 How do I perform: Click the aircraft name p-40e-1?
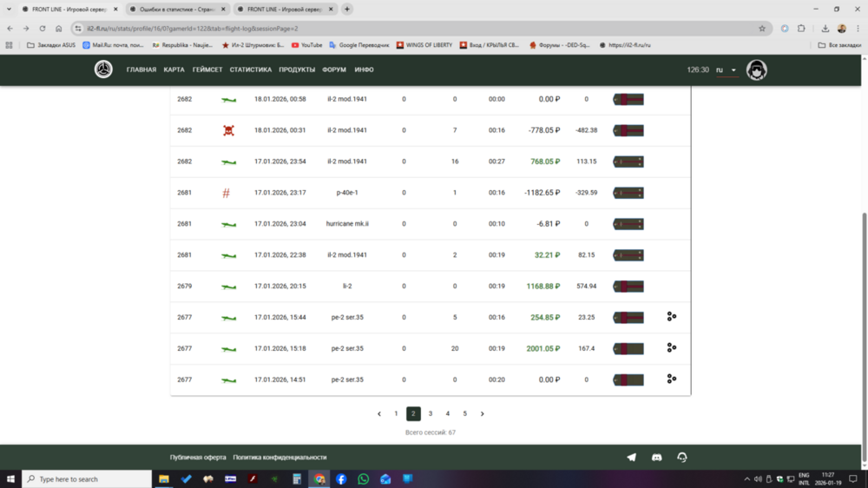click(347, 193)
